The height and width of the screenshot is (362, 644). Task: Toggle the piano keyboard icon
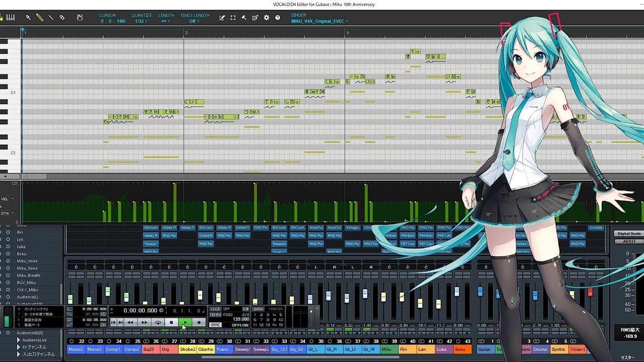10,18
